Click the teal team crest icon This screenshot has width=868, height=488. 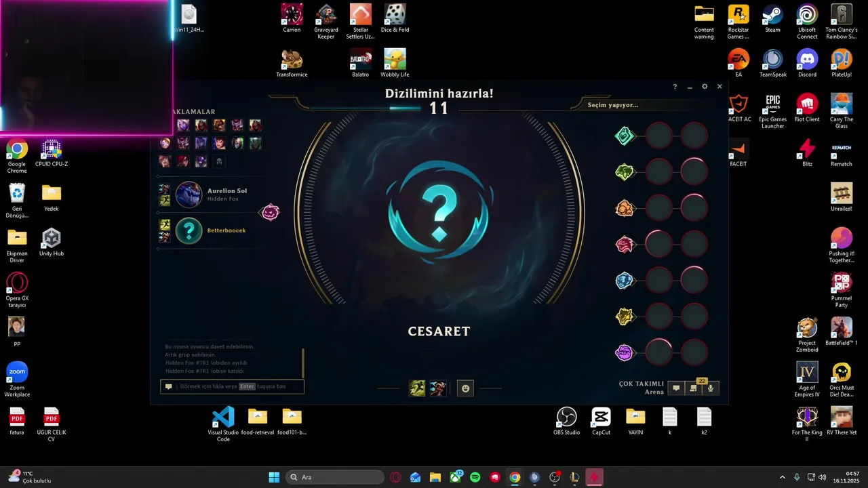[625, 136]
